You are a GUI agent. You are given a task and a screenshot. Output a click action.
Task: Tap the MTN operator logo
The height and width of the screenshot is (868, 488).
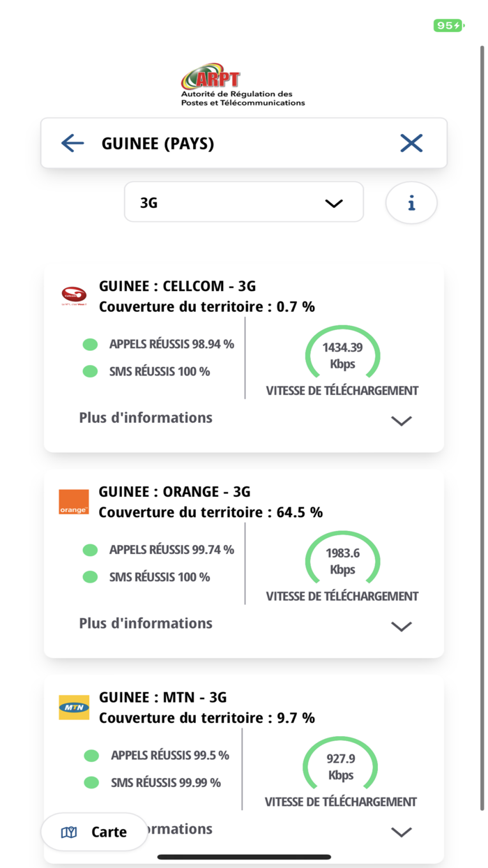point(74,707)
